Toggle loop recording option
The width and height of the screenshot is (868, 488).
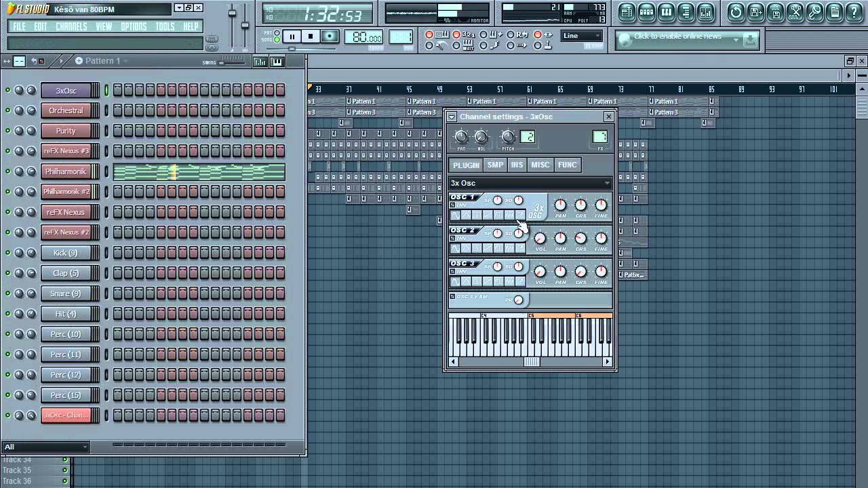(511, 35)
